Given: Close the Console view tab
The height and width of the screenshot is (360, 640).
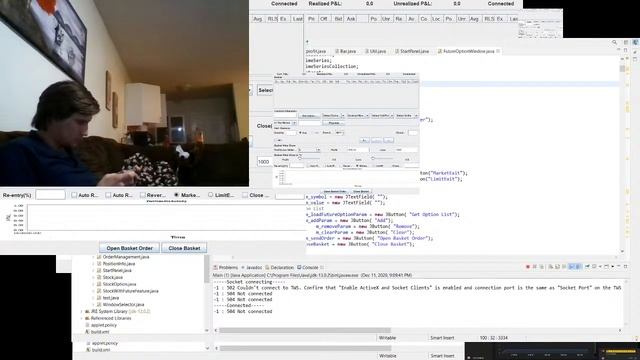Looking at the screenshot, I should 322,267.
